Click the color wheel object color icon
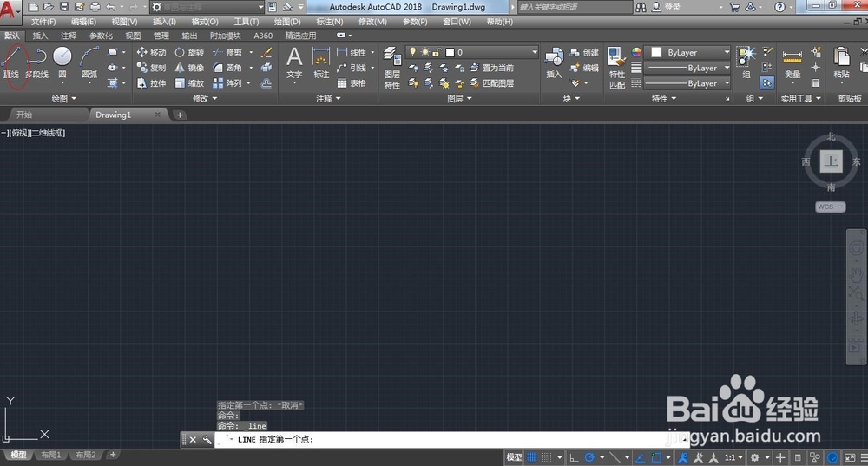 [636, 52]
